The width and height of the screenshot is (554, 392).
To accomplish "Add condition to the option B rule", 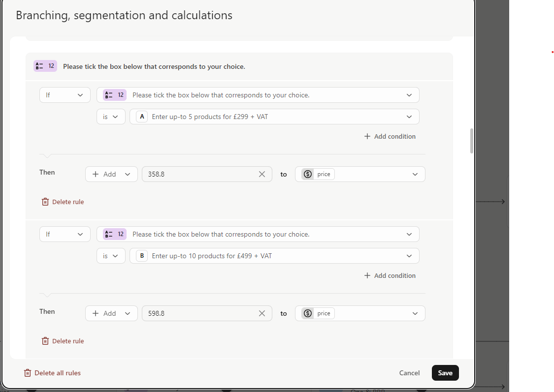I will click(390, 275).
